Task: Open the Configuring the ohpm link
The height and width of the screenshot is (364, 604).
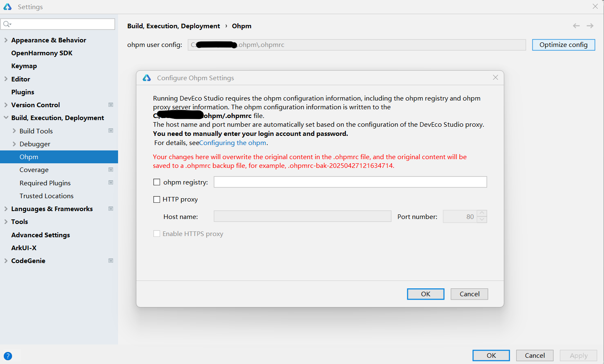Action: [233, 143]
